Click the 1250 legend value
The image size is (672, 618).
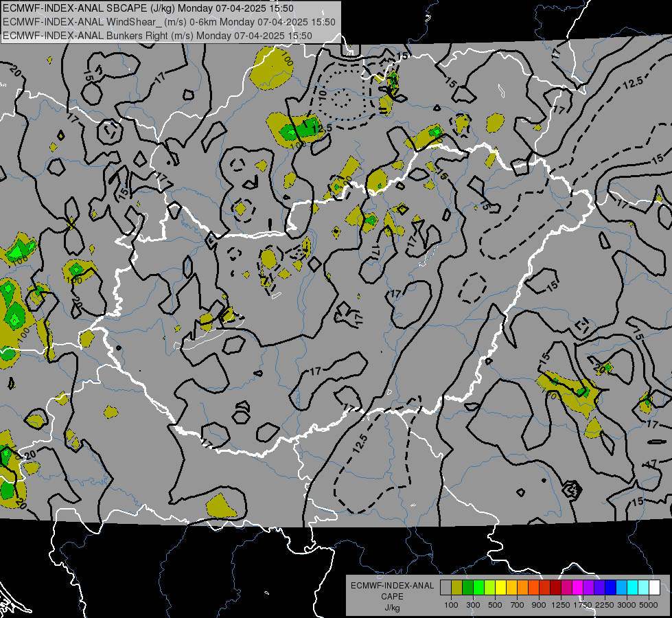(561, 606)
